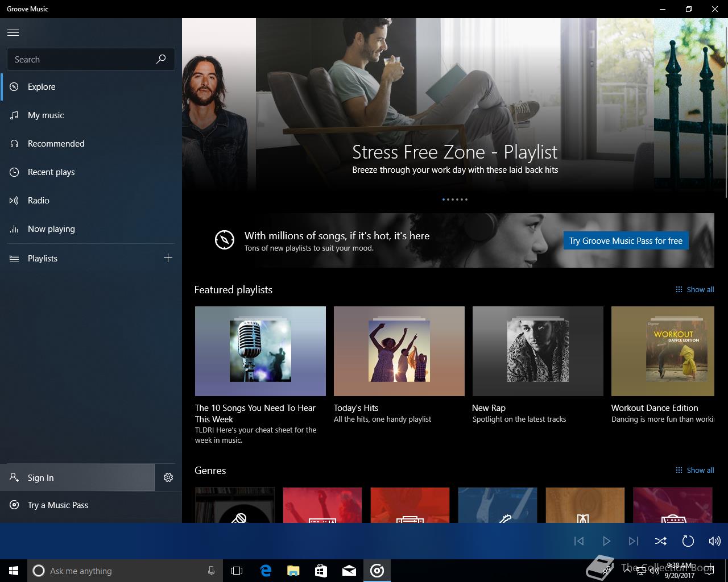Toggle shuffle playback
The height and width of the screenshot is (582, 728).
coord(661,541)
